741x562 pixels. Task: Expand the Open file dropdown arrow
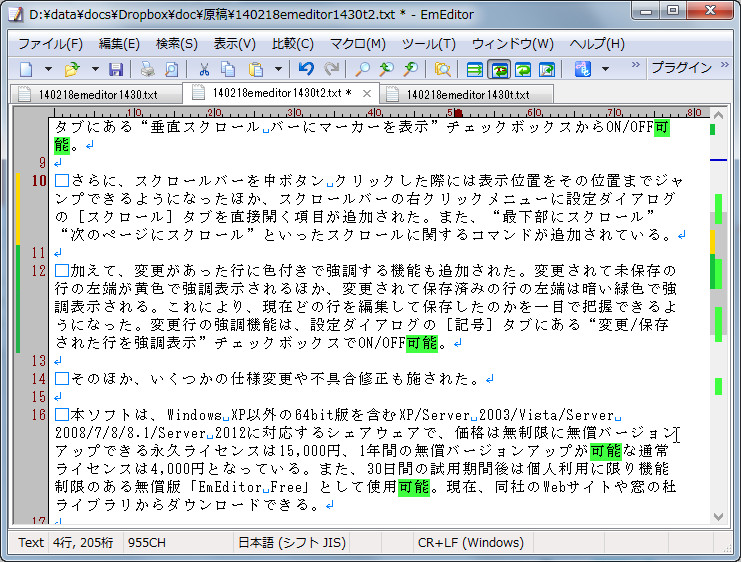(x=95, y=69)
